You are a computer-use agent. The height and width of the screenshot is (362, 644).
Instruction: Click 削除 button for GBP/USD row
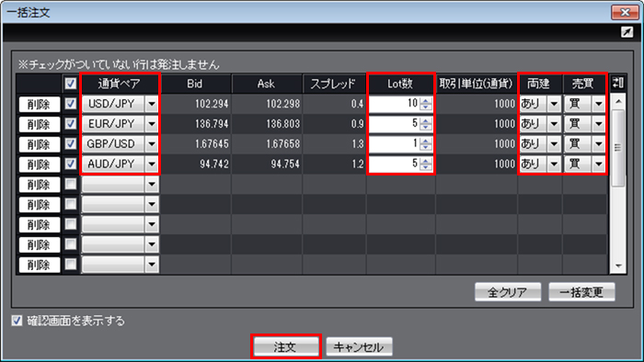click(39, 145)
